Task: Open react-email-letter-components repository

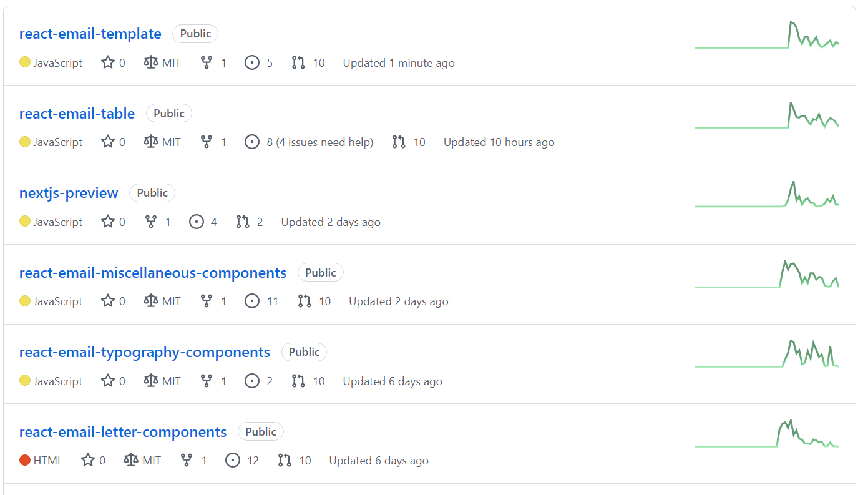Action: 123,432
